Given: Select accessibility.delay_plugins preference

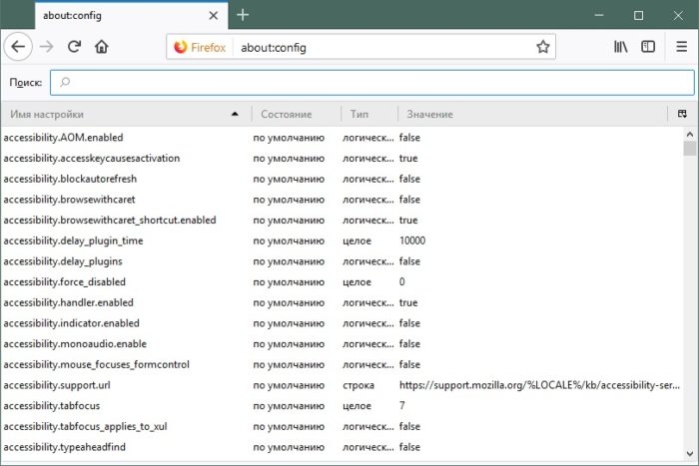Looking at the screenshot, I should tap(341, 261).
